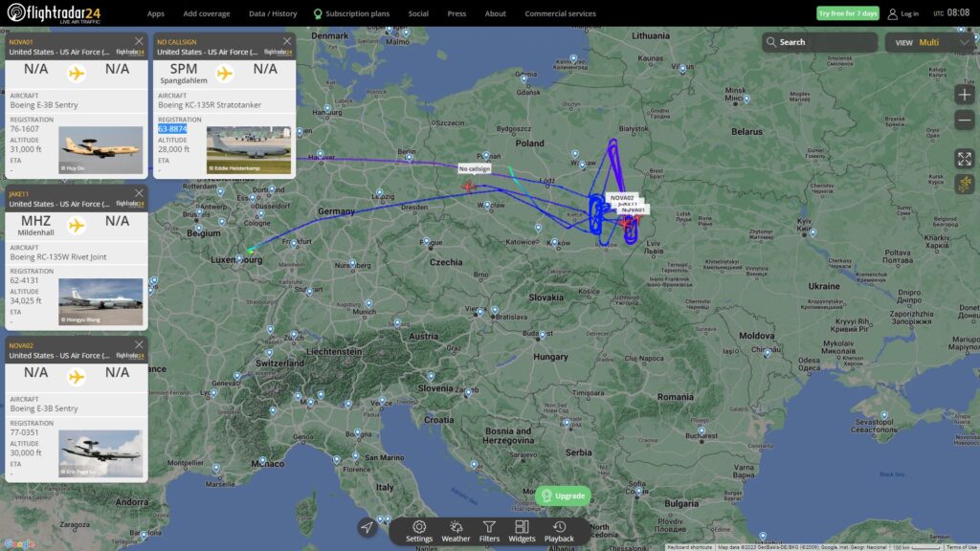Open the Subscription plans menu
This screenshot has width=980, height=551.
[351, 13]
